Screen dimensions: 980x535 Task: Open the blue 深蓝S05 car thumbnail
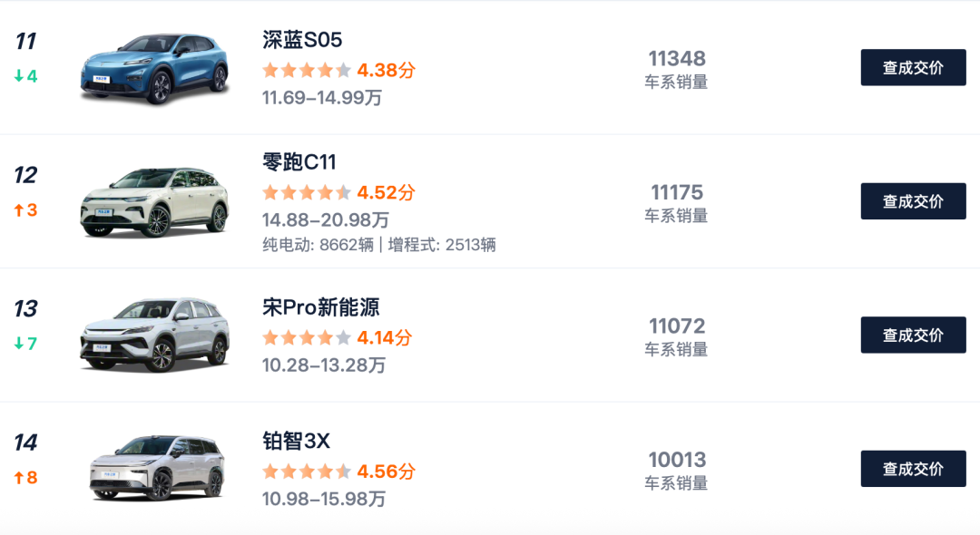tap(154, 69)
